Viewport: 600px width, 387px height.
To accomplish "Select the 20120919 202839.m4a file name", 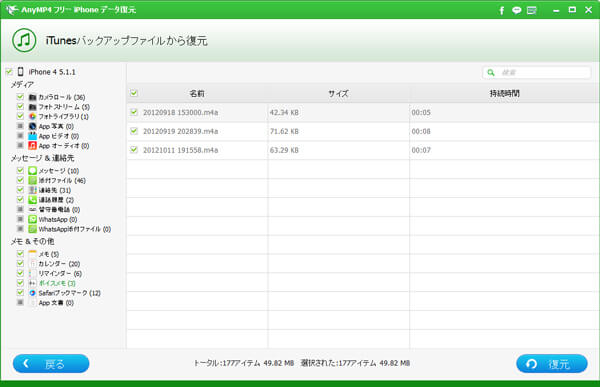I will [x=181, y=131].
